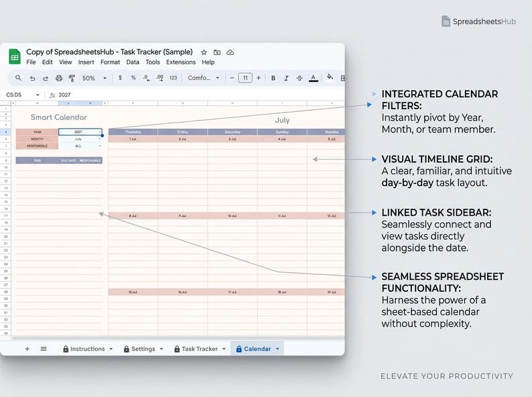The image size is (532, 397).
Task: Click the redo arrow
Action: 46,78
